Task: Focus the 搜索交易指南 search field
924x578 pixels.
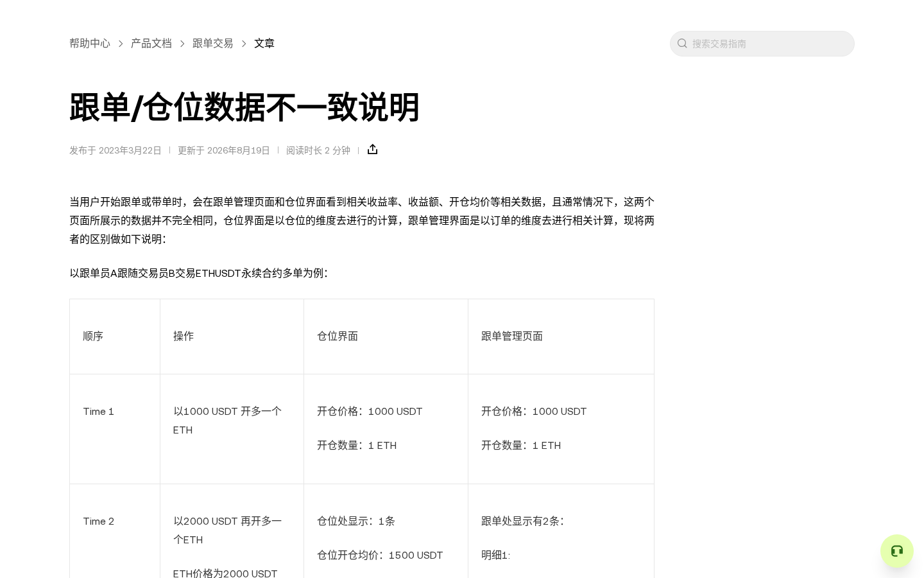Action: [762, 44]
